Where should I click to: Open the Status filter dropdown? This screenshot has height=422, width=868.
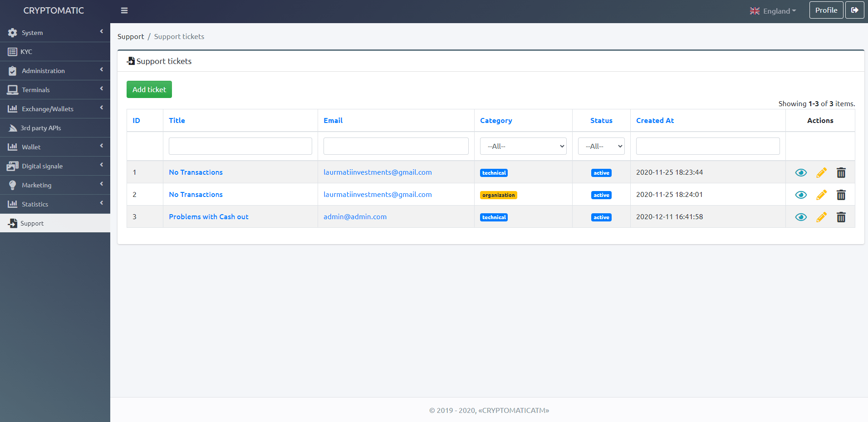[601, 146]
